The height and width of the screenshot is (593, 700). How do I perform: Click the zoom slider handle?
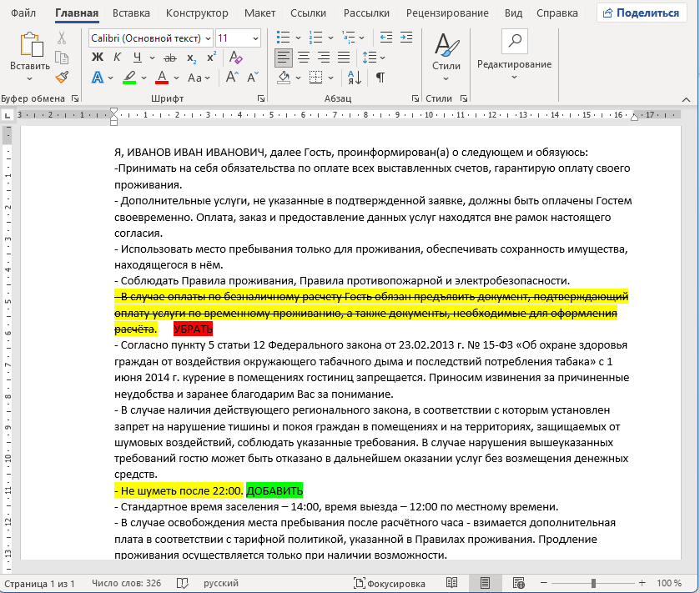point(593,583)
